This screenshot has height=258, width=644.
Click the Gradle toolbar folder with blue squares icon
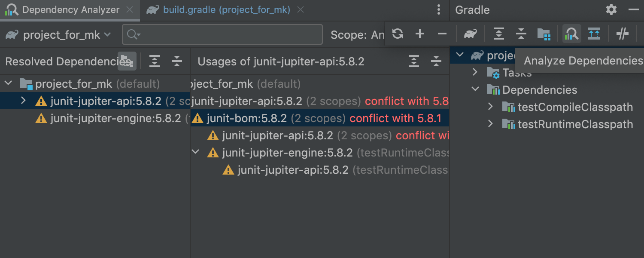coord(544,34)
